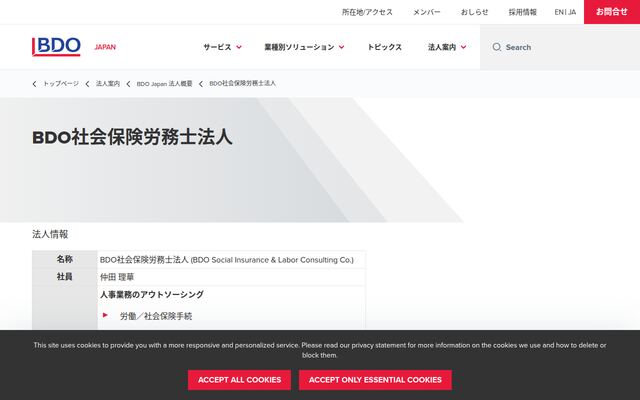The height and width of the screenshot is (400, 640).
Task: Click Accept Only Essential Cookies button
Action: pos(375,380)
